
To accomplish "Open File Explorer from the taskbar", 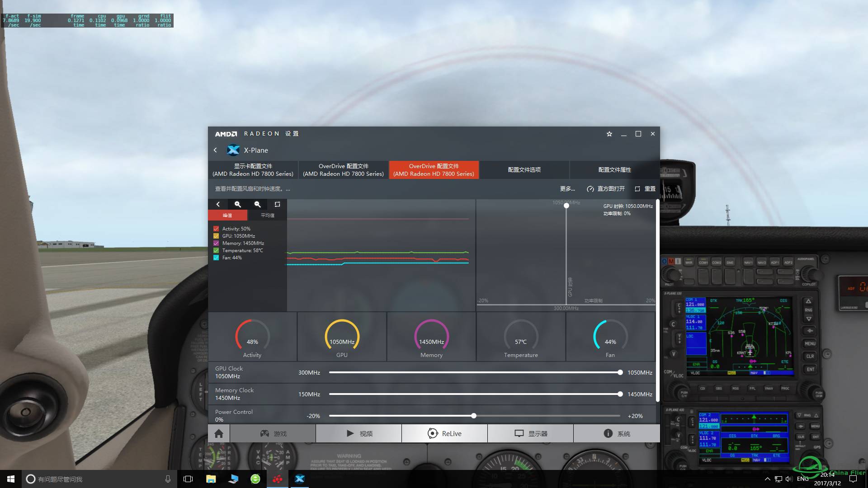I will 211,479.
